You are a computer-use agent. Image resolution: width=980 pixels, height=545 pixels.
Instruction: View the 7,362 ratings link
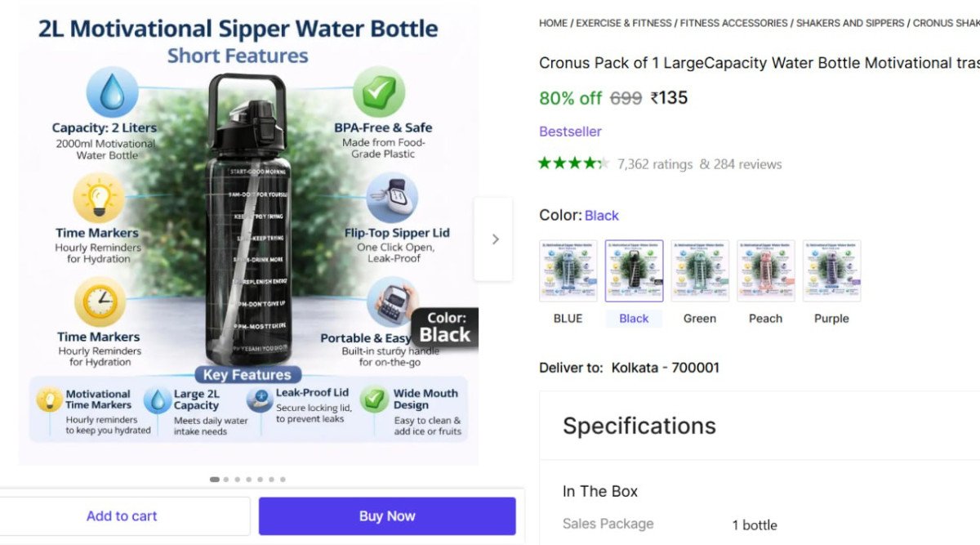[655, 164]
